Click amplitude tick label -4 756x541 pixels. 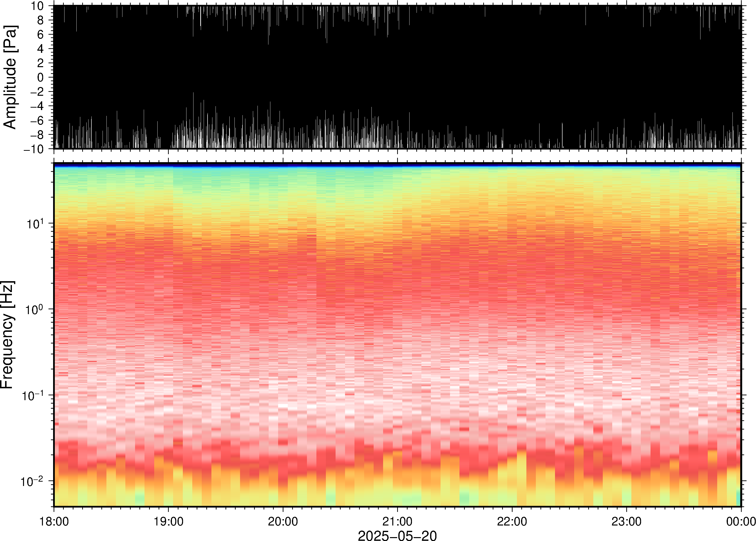coord(37,106)
